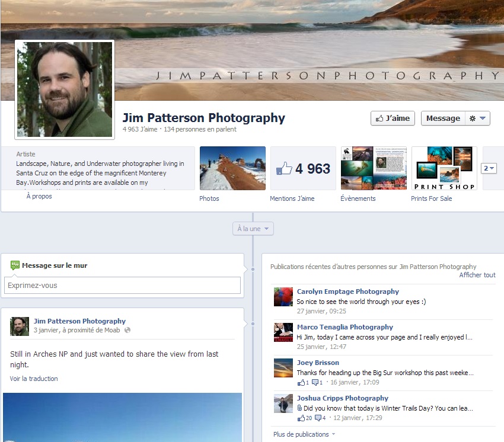Open Jim Patterson's profile picture
The width and height of the screenshot is (504, 442).
pos(65,89)
